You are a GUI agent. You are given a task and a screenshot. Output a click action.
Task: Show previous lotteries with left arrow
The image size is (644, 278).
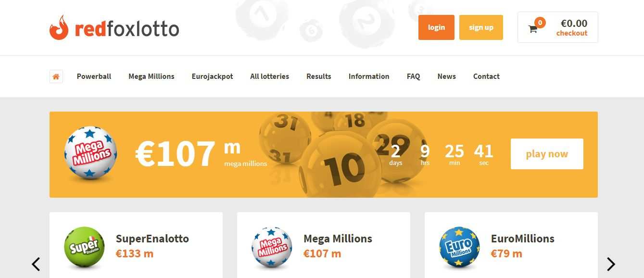[x=36, y=264]
